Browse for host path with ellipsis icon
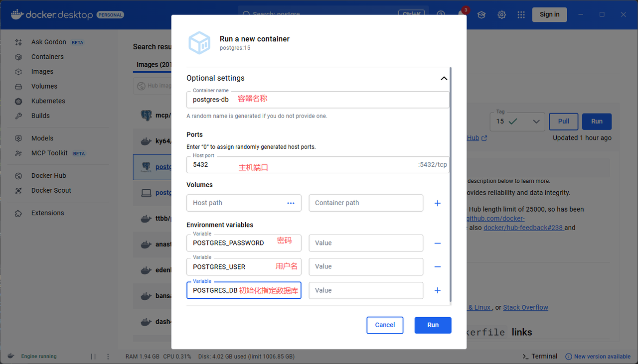638x364 pixels. pos(291,203)
